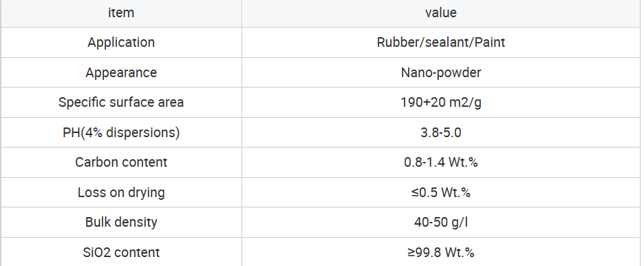Click the word 'Paint' in Application value
Image resolution: width=644 pixels, height=266 pixels.
point(490,42)
